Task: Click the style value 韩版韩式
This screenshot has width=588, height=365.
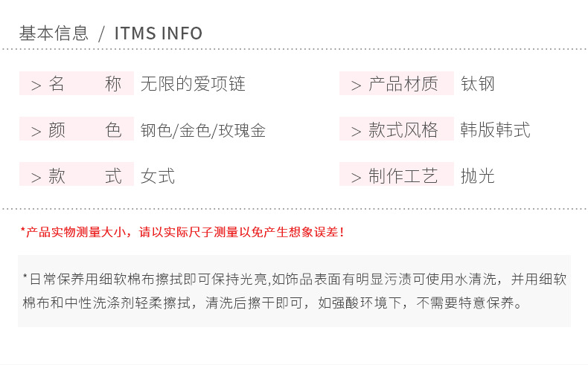Action: pos(496,131)
